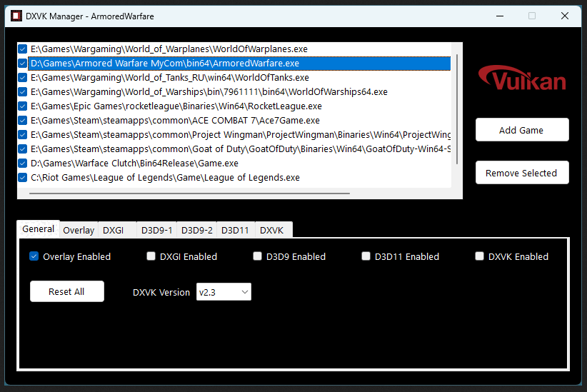The image size is (587, 392).
Task: Toggle the WorldOfWarships64.exe checkbox
Action: pos(22,91)
